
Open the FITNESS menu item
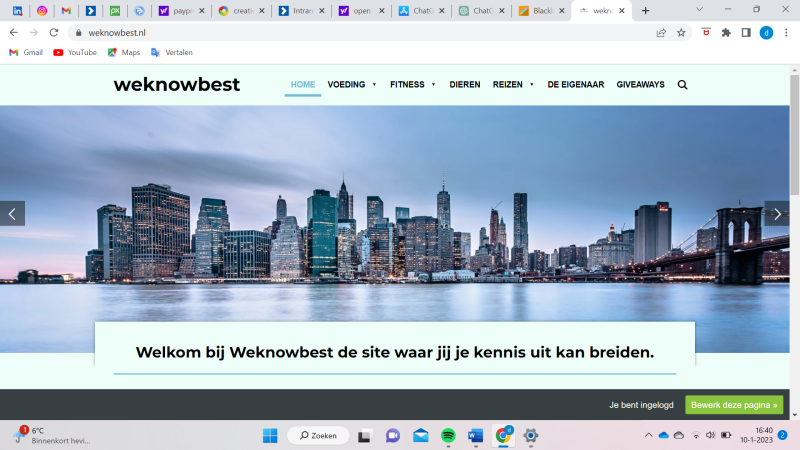pyautogui.click(x=407, y=85)
